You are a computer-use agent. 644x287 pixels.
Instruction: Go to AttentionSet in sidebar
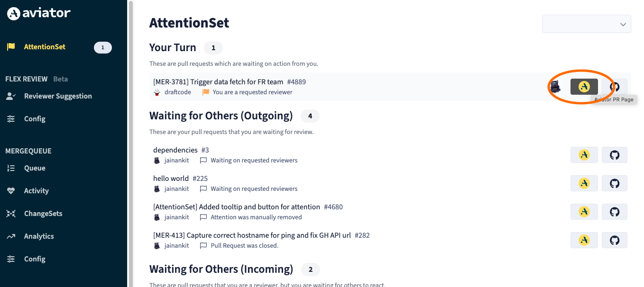[x=45, y=47]
